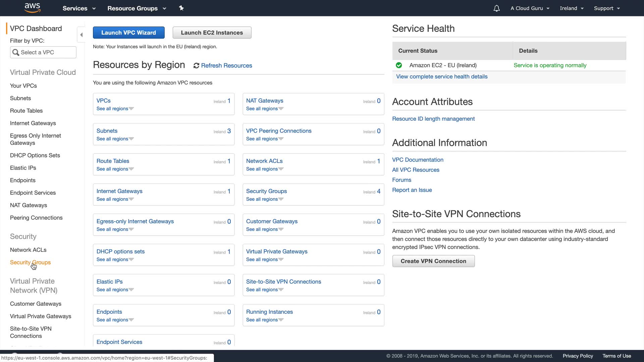Click the refresh icon beside Refresh Resources
Screen dimensions: 644x362
tap(196, 66)
